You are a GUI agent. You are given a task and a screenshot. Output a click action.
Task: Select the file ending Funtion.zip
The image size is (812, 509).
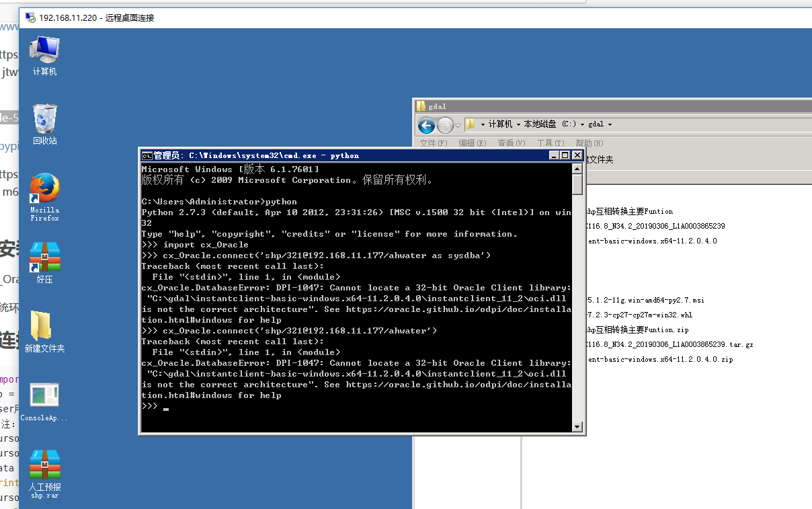(637, 329)
